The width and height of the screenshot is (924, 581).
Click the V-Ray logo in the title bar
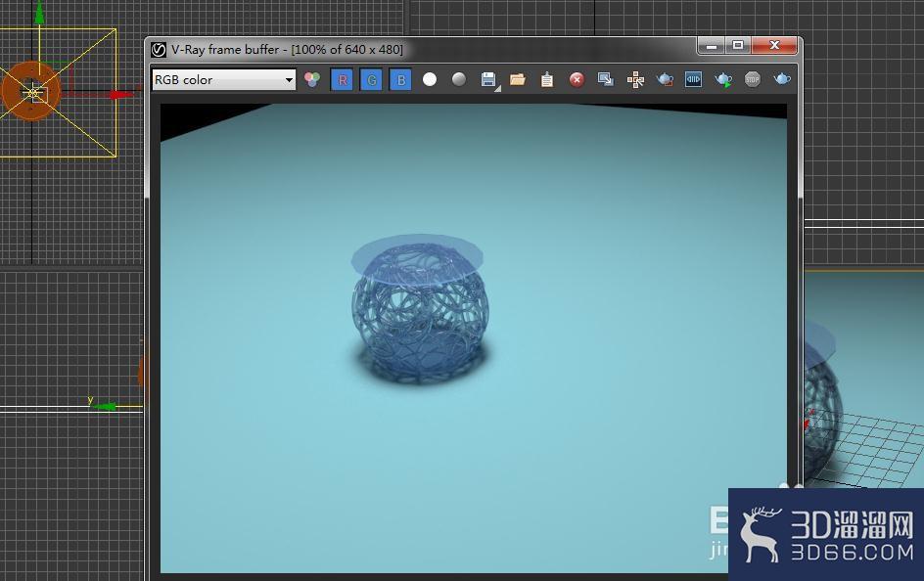click(x=158, y=48)
